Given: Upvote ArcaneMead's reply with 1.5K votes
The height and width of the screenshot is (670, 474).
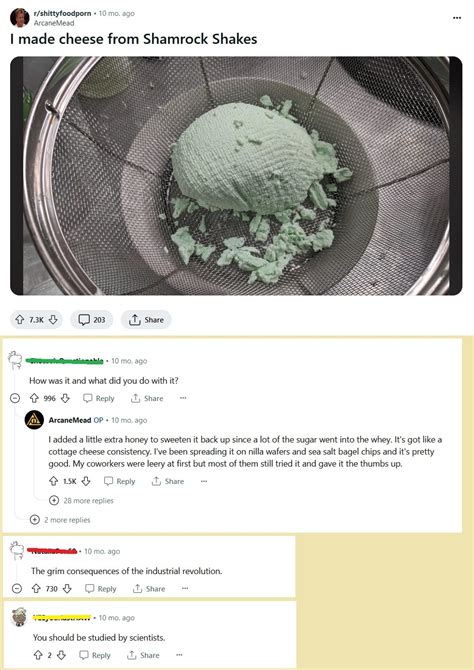Looking at the screenshot, I should pos(53,481).
